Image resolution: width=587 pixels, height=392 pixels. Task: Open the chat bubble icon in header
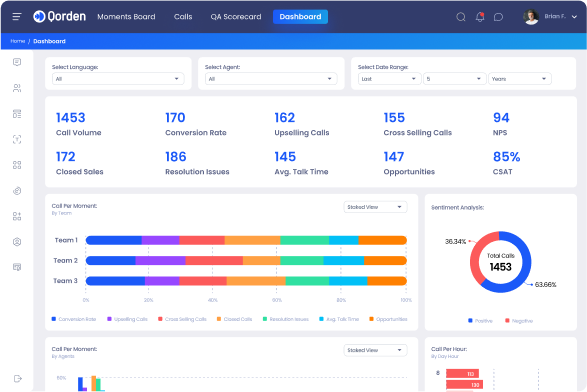pyautogui.click(x=498, y=17)
